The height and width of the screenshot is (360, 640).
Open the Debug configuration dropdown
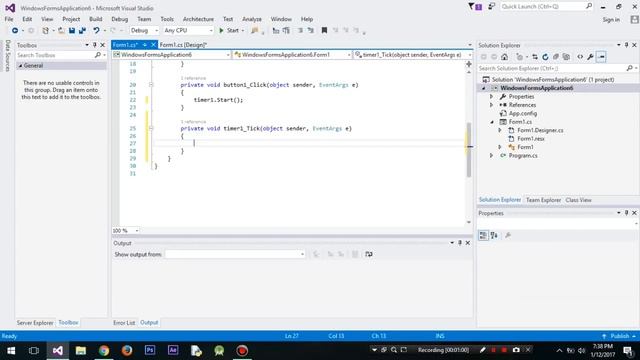point(144,31)
